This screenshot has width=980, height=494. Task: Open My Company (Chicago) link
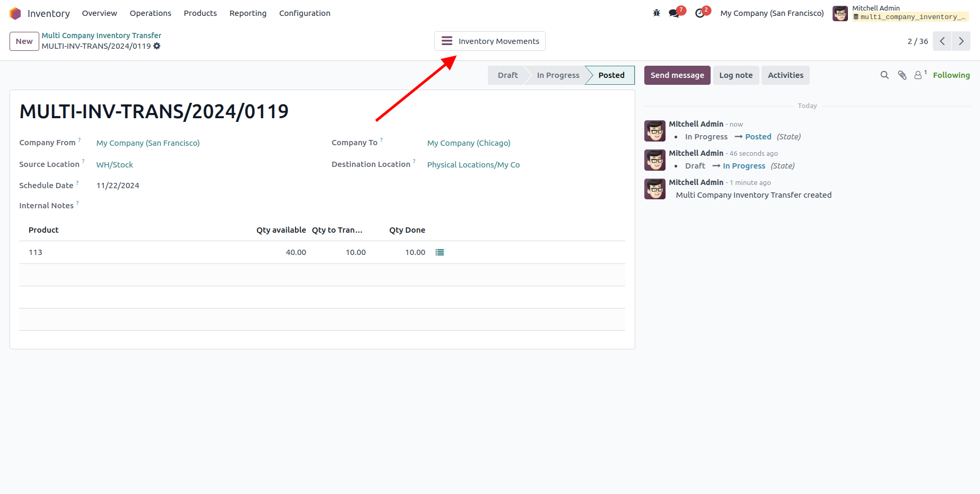pos(469,143)
